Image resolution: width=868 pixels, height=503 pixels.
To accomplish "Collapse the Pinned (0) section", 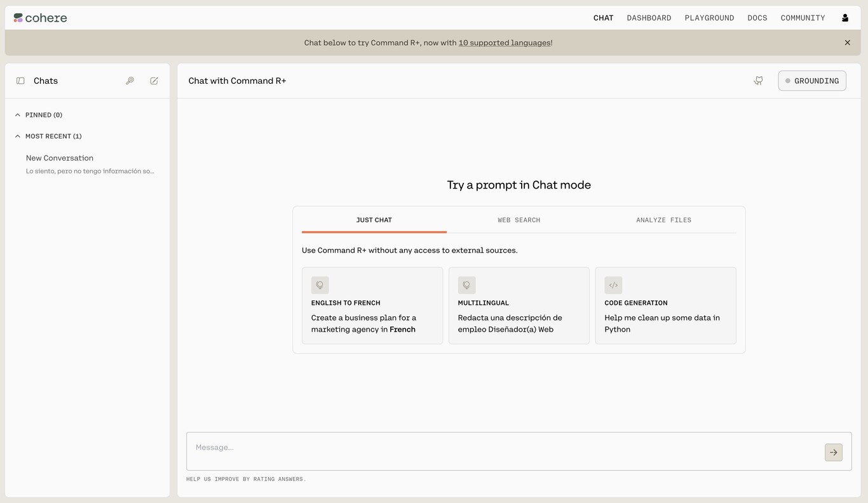I will coord(39,115).
